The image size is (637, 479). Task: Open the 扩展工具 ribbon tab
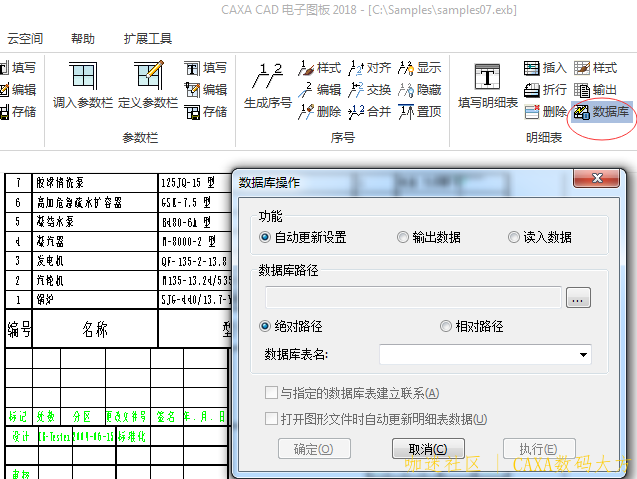click(x=148, y=39)
